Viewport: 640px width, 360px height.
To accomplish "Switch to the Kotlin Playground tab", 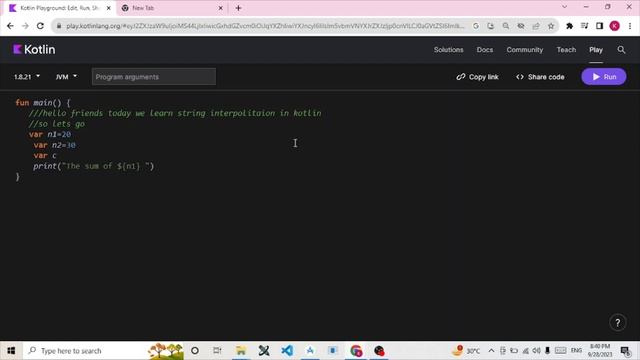I will [59, 8].
